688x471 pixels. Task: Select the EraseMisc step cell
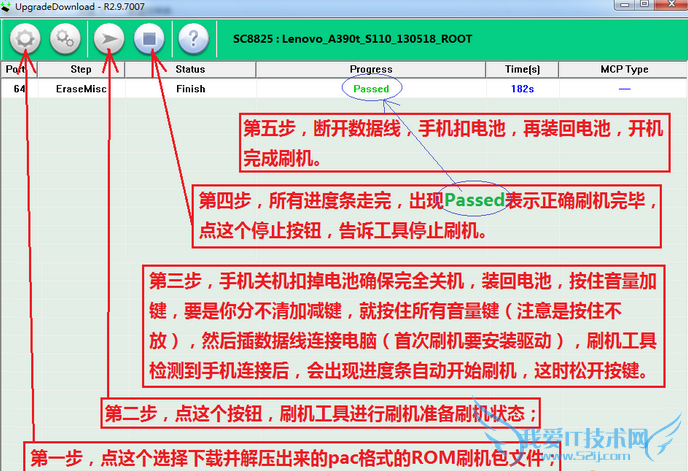[x=81, y=89]
